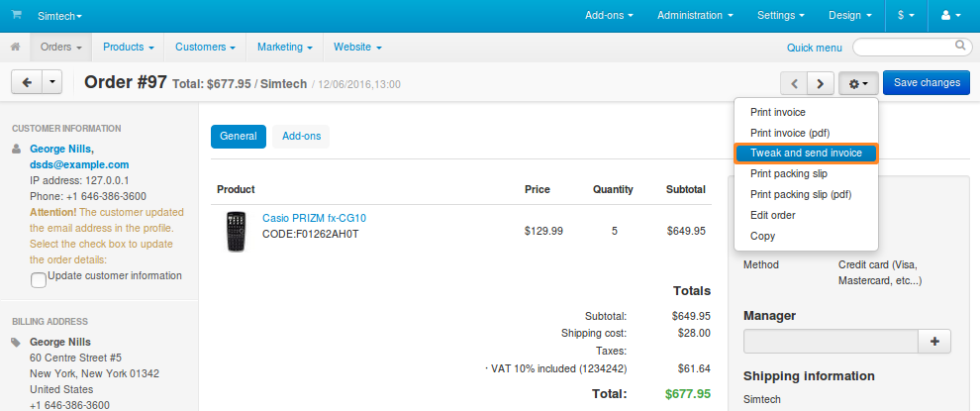Click the search magnifier icon
Viewport: 980px width, 411px height.
coord(960,46)
